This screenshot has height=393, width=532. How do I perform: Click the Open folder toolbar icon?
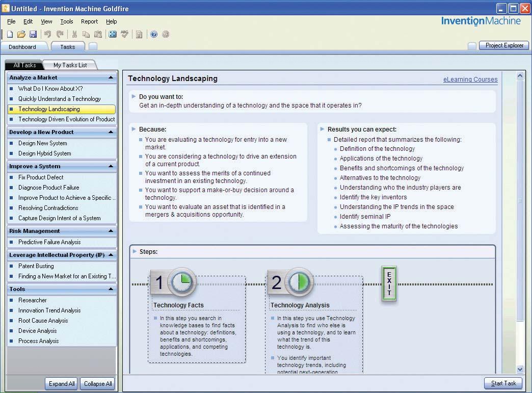click(21, 34)
